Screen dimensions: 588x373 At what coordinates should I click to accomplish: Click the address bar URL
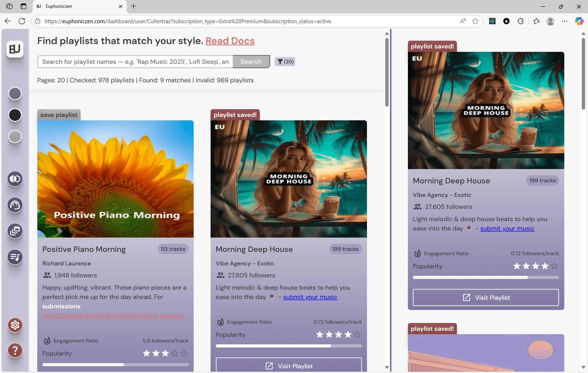tap(188, 21)
